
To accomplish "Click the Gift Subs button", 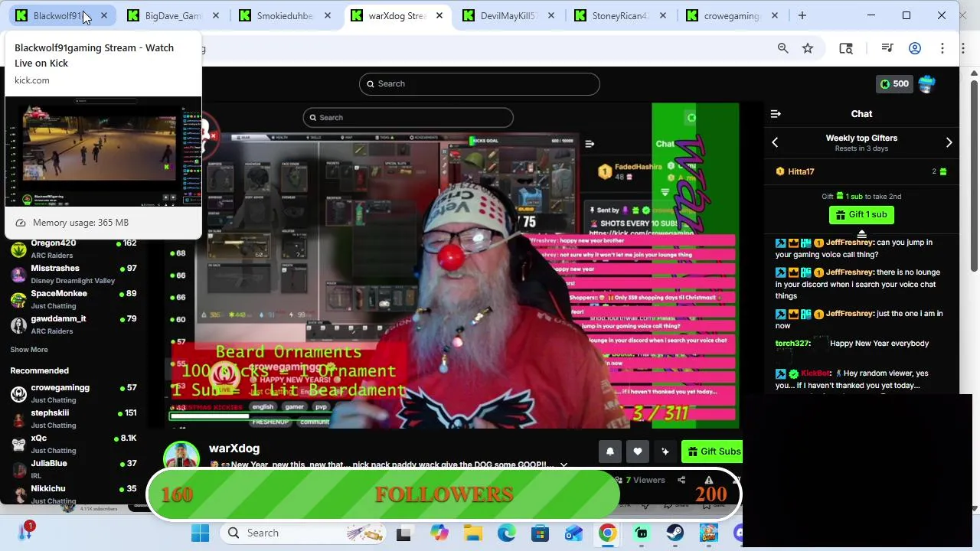I will [x=712, y=452].
